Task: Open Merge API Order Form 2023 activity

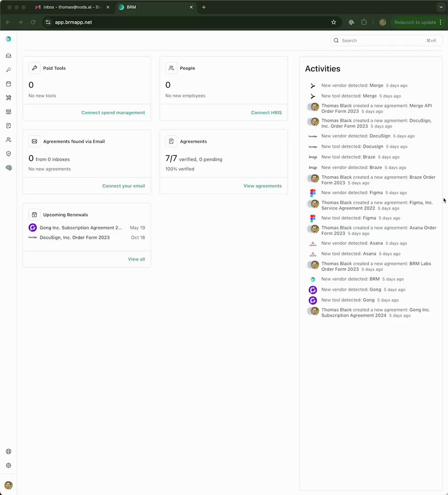Action: 377,108
